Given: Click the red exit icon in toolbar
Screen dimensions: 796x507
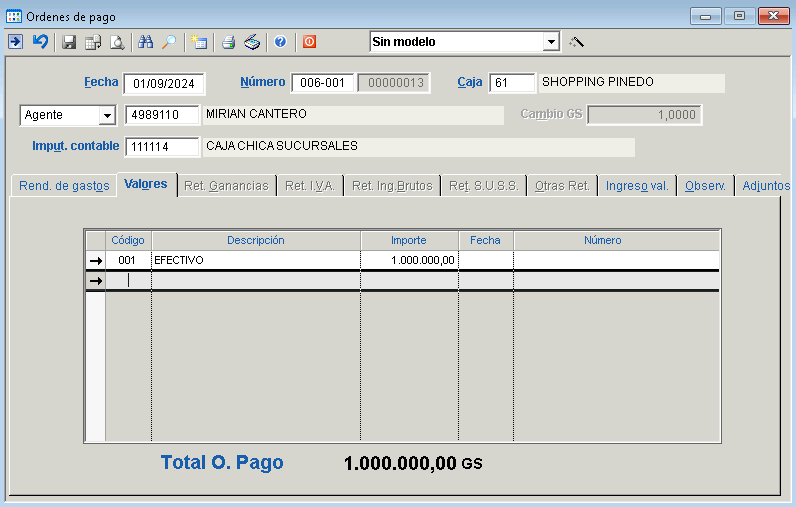Looking at the screenshot, I should click(x=309, y=42).
